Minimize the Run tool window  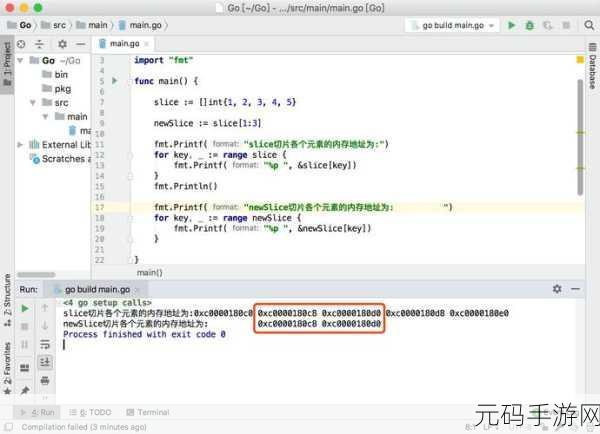(576, 289)
